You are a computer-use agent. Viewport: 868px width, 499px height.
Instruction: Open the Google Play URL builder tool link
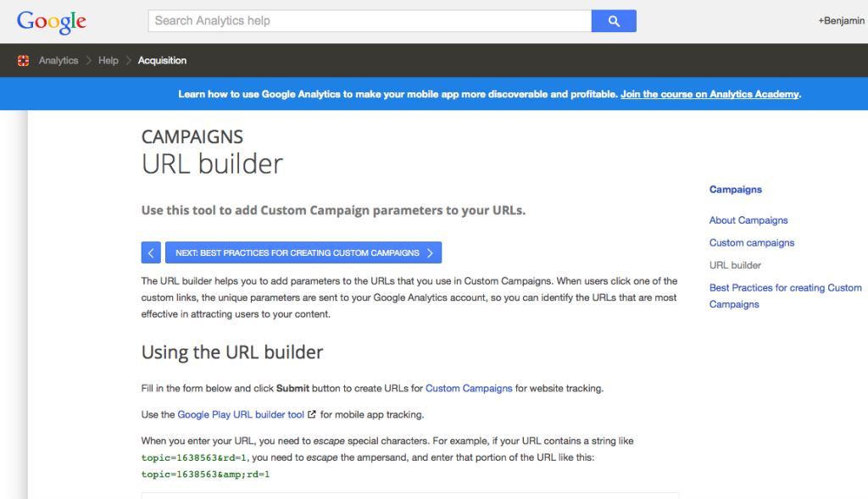[x=241, y=414]
